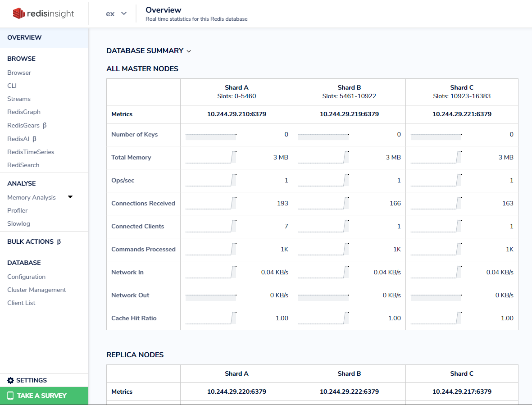Open the Profiler under Analyse
This screenshot has width=532, height=405.
click(17, 210)
